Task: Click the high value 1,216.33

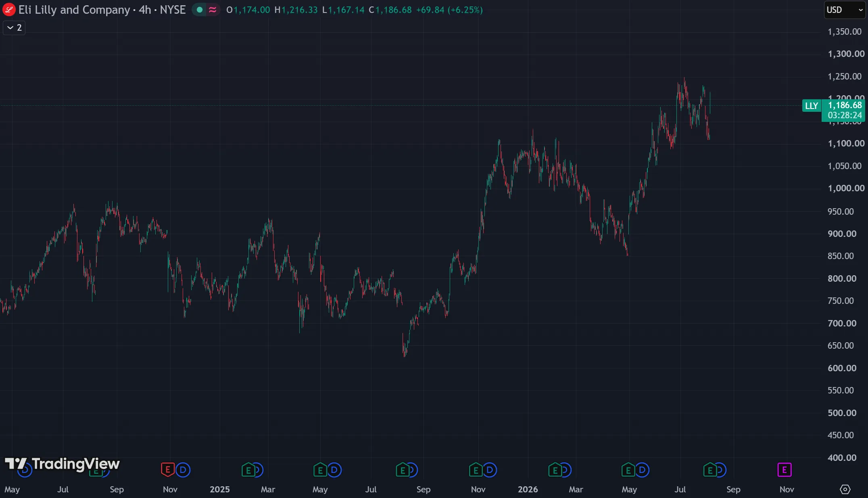Action: (300, 10)
